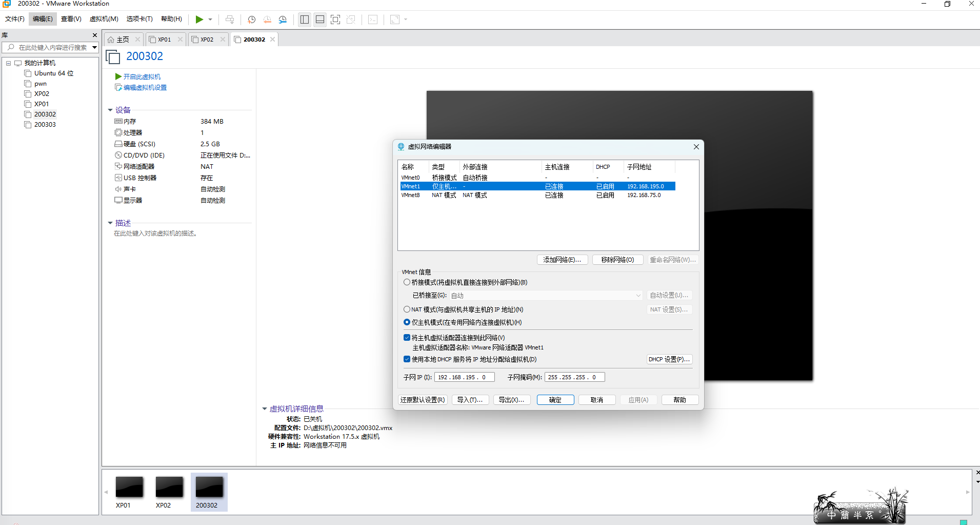Select 仅主机模式 host-only radio button
Image resolution: width=980 pixels, height=525 pixels.
(x=407, y=322)
